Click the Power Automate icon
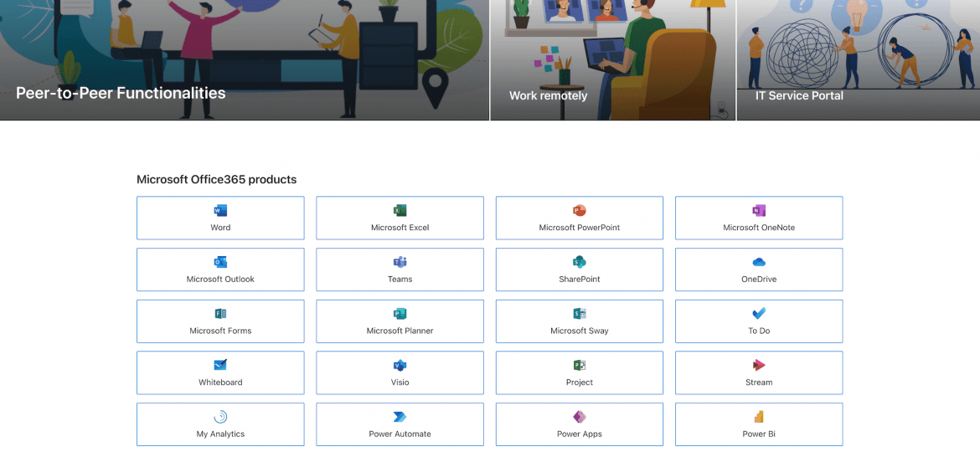 [x=400, y=417]
